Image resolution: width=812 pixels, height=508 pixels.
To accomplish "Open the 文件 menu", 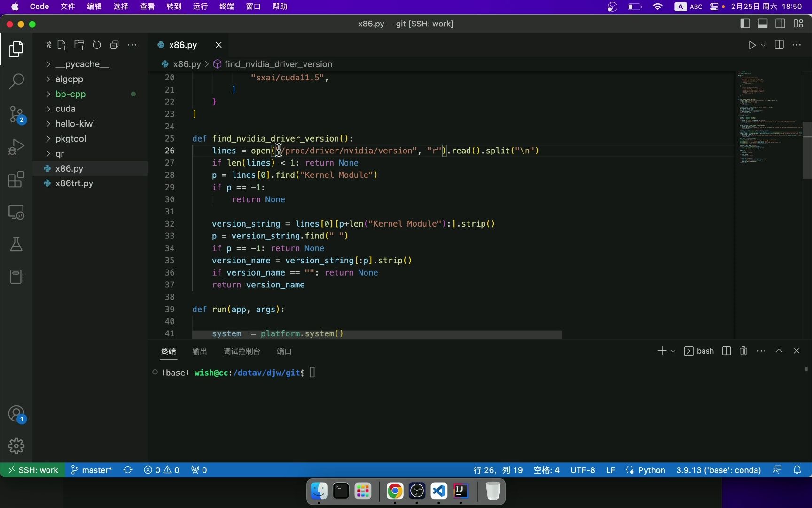I will [x=68, y=7].
